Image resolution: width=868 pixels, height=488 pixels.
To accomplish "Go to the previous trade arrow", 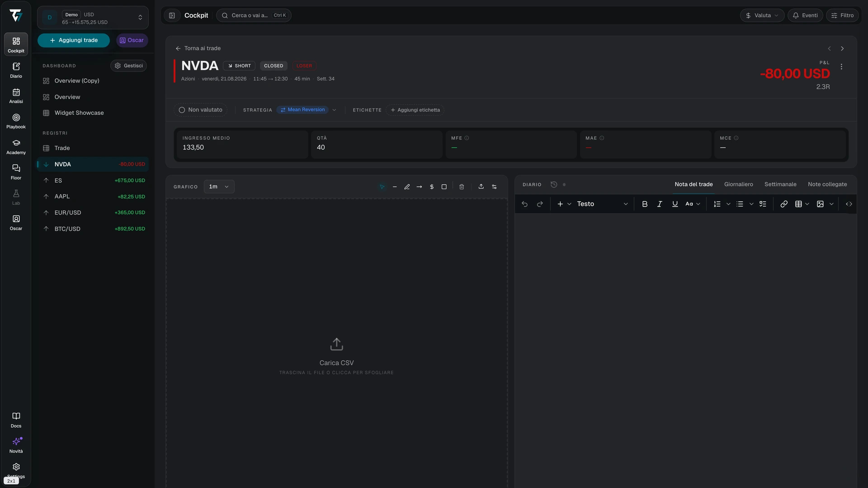I will (x=829, y=48).
